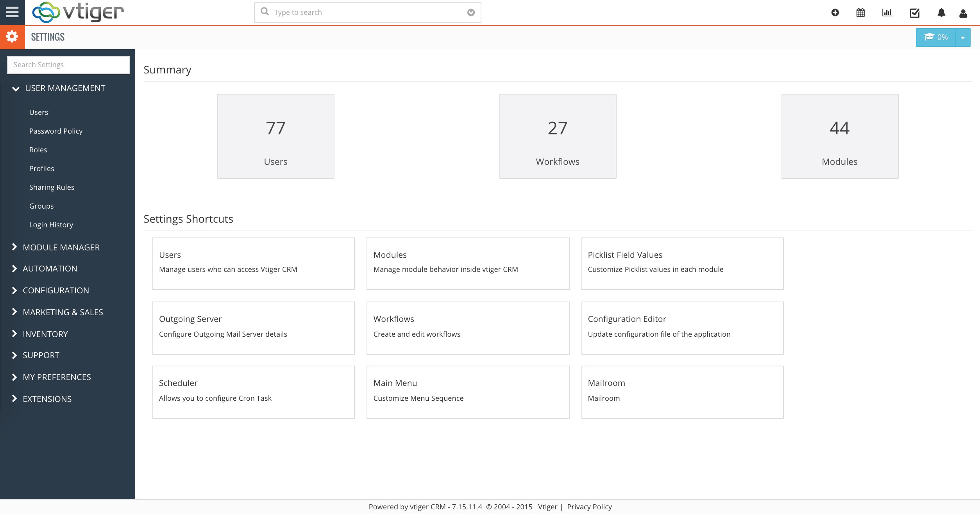The image size is (980, 532).
Task: Open the reports bar chart icon
Action: (x=887, y=12)
